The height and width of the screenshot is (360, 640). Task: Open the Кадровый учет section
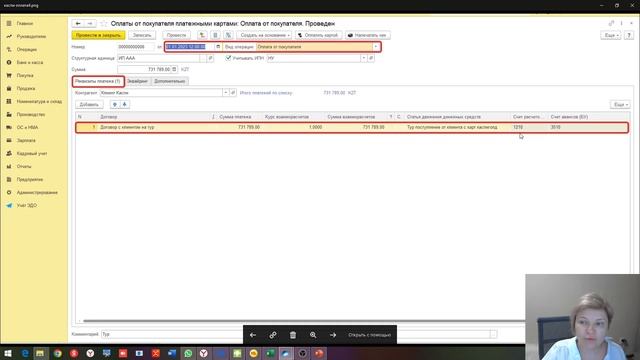(x=32, y=153)
